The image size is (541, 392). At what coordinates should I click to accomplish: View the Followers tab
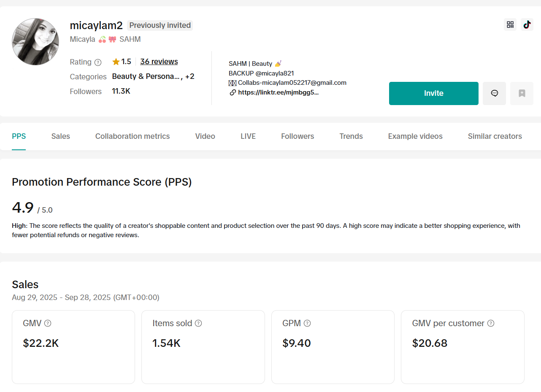[298, 136]
